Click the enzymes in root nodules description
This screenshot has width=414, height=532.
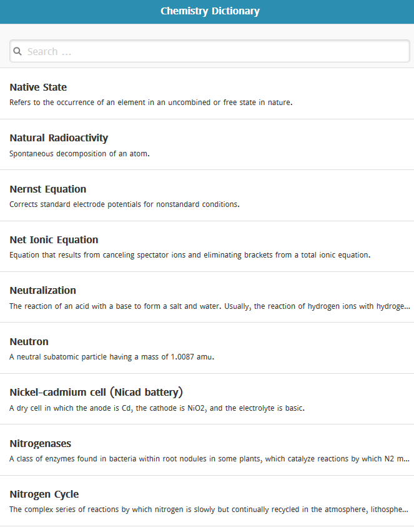click(210, 459)
